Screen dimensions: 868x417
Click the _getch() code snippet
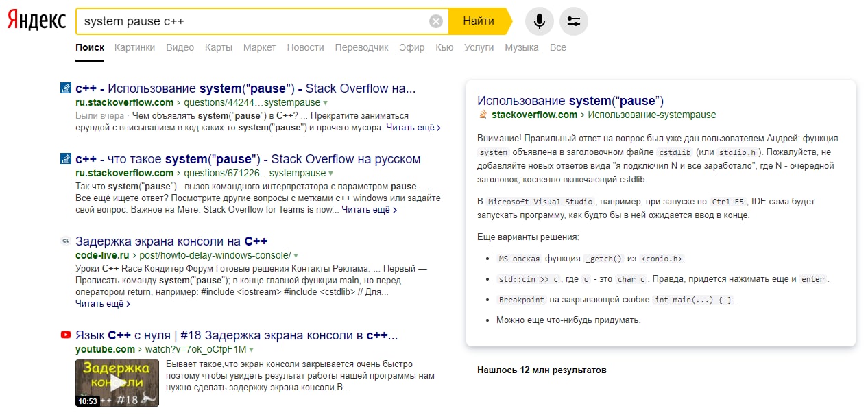pyautogui.click(x=604, y=259)
